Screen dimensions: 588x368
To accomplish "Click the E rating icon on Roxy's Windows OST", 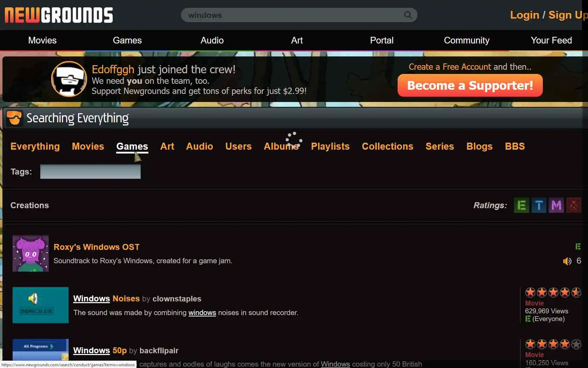I will (x=578, y=247).
